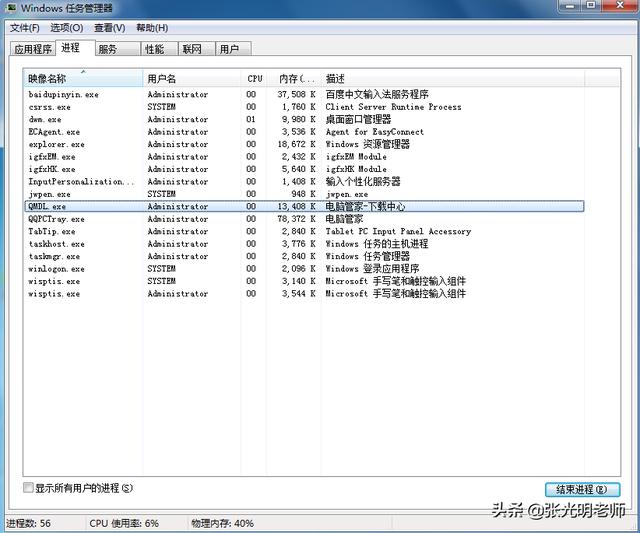640x533 pixels.
Task: Close the Task Manager window
Action: (x=620, y=6)
